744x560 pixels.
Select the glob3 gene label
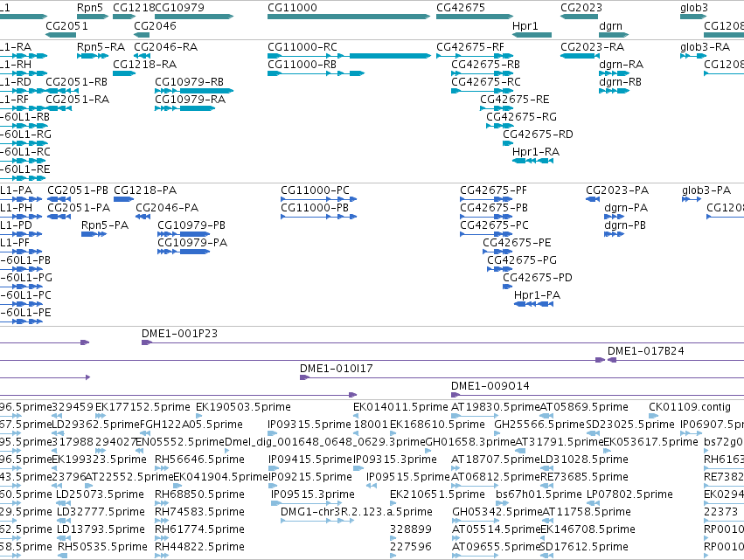693,8
